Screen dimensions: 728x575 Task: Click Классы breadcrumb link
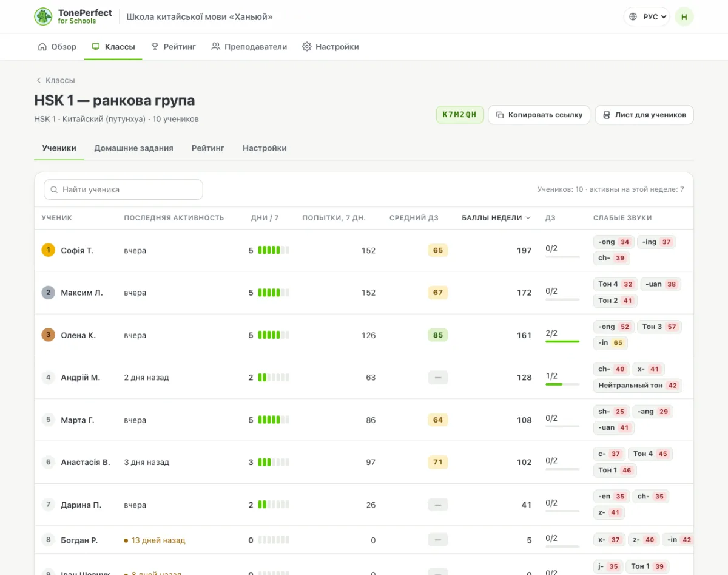(60, 80)
